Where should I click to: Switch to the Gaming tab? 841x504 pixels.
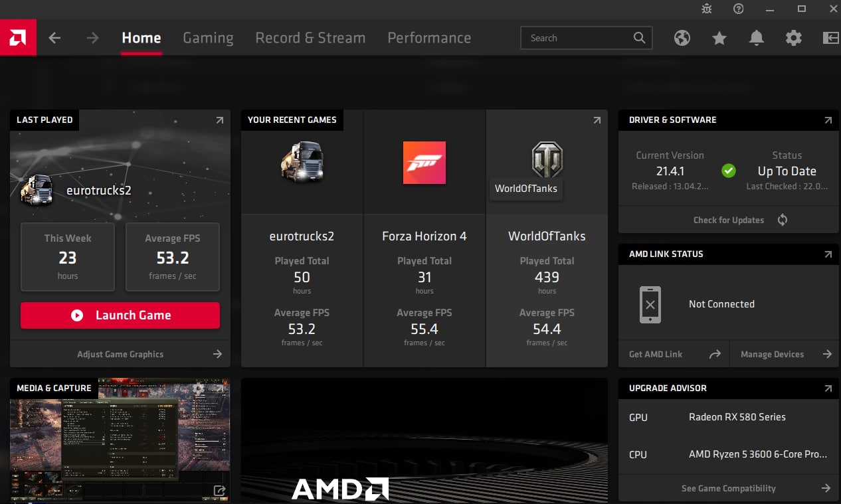pos(208,38)
